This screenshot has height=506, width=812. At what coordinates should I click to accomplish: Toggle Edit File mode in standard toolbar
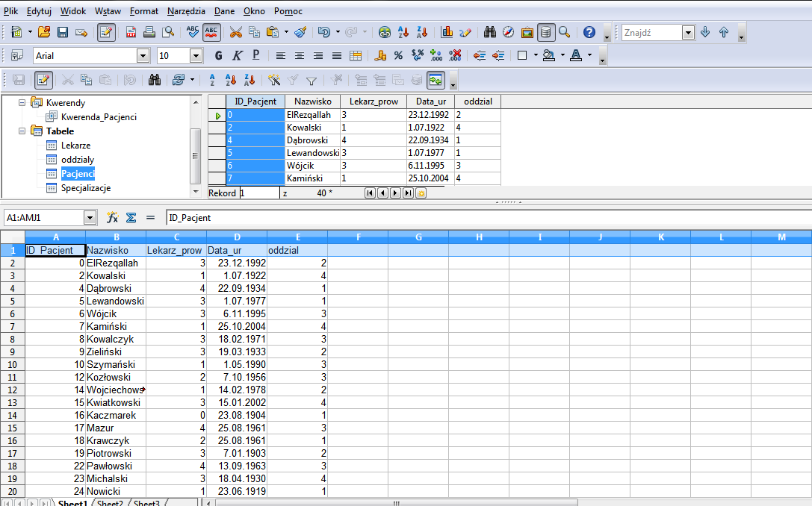coord(106,33)
